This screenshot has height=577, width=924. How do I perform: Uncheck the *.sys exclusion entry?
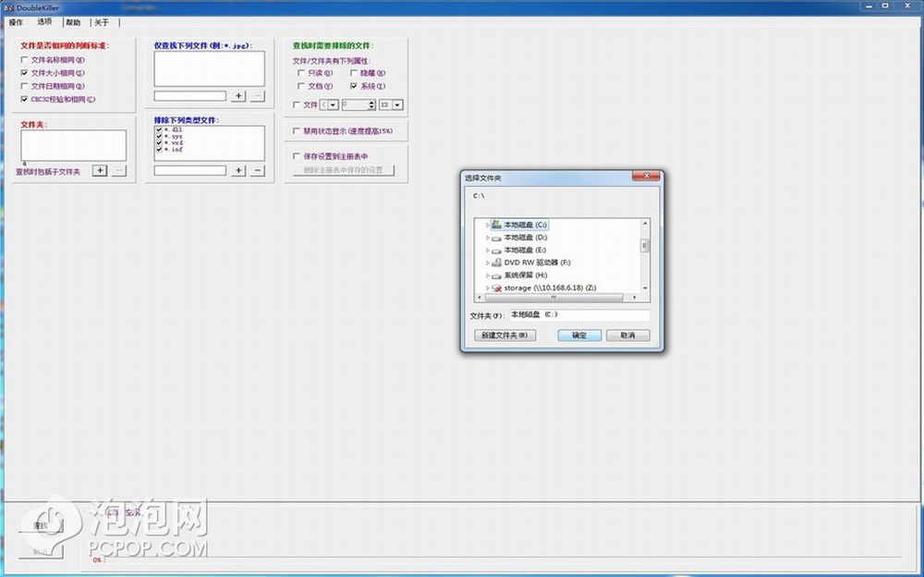159,136
